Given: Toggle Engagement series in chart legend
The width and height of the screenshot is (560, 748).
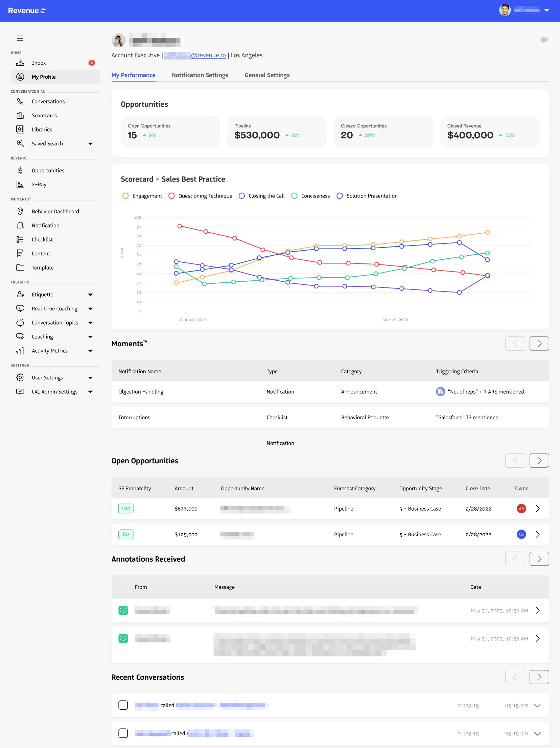Looking at the screenshot, I should click(x=142, y=196).
